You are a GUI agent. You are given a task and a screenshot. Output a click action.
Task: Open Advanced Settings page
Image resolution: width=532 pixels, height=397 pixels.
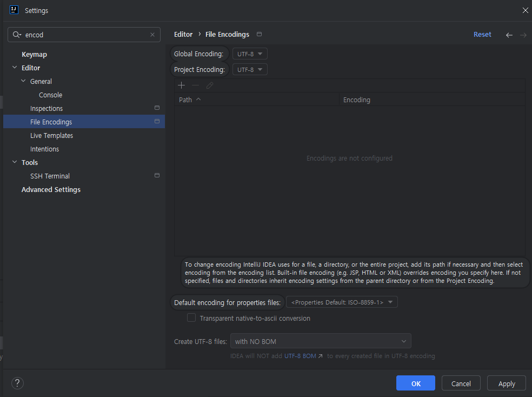(x=51, y=190)
